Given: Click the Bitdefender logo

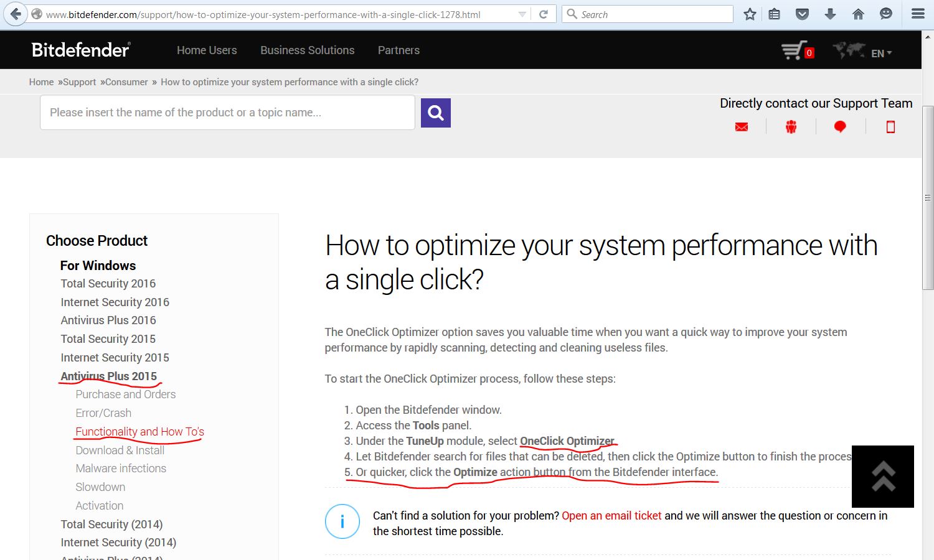Looking at the screenshot, I should click(x=81, y=50).
